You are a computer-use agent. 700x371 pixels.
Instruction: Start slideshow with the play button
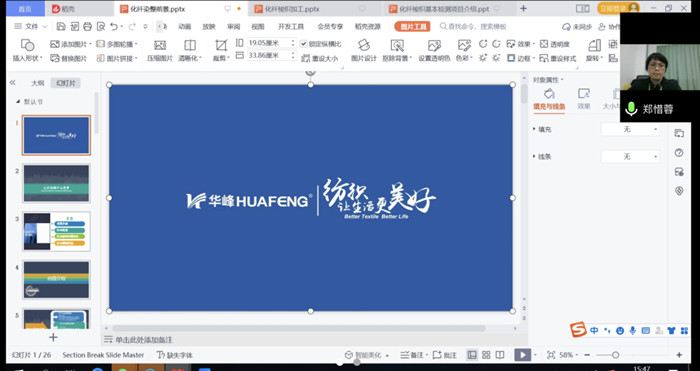522,355
